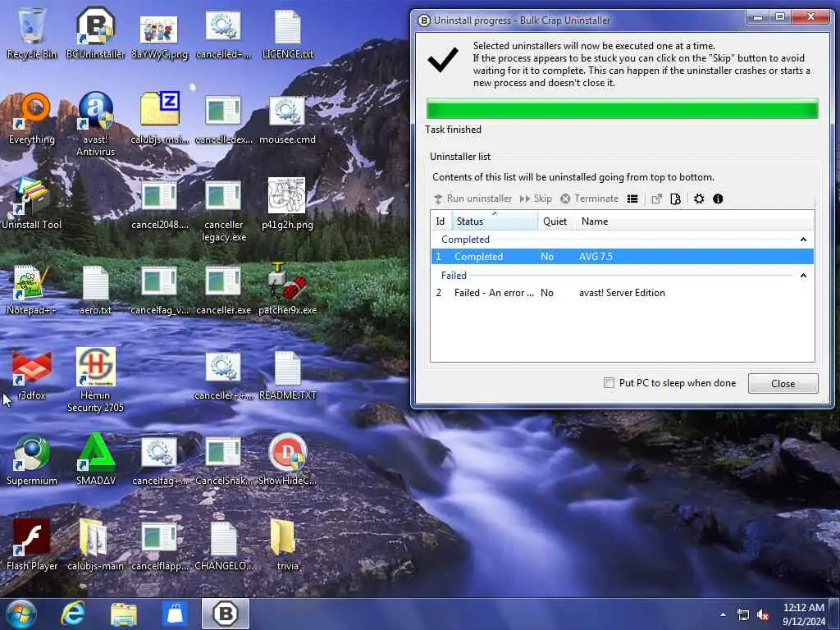Select the aero.txt file icon

[95, 291]
